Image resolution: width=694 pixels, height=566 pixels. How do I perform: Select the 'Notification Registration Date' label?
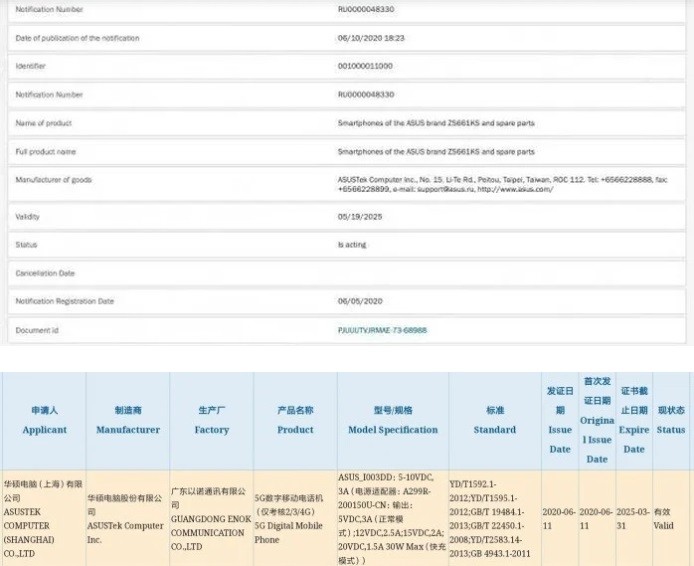click(x=65, y=301)
